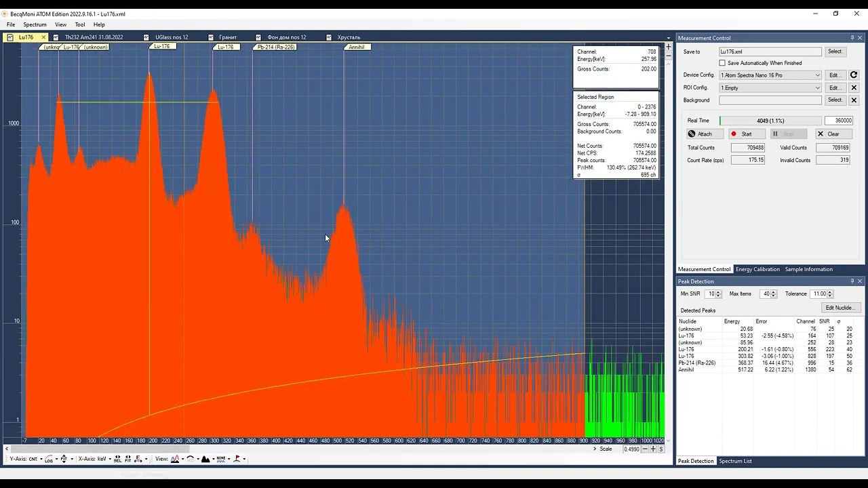Viewport: 868px width, 488px height.
Task: Pin the Measurement Control panel
Action: 852,38
